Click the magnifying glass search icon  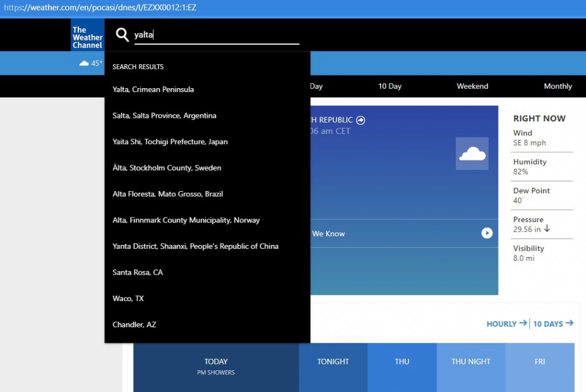[x=122, y=35]
